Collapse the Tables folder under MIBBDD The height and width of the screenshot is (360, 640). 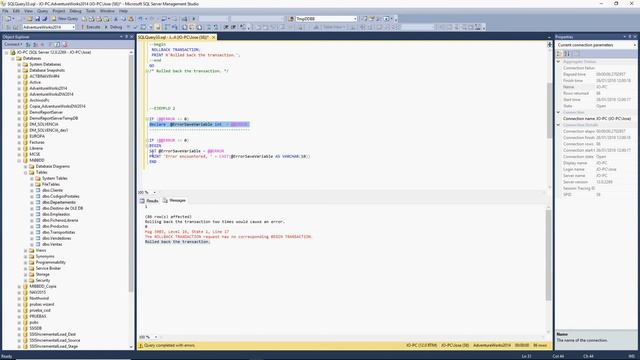[x=26, y=172]
